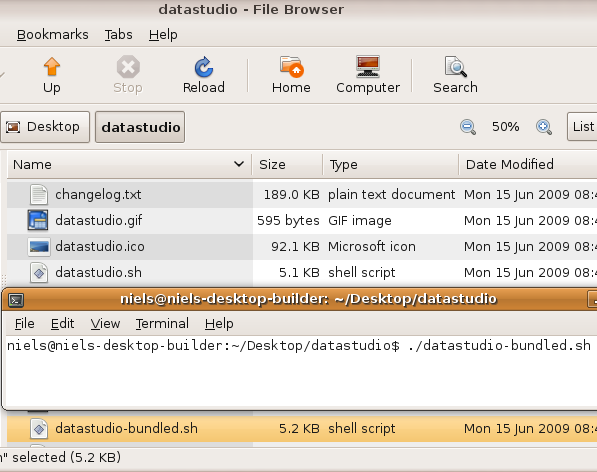Sort by the Date Modified column

click(528, 164)
